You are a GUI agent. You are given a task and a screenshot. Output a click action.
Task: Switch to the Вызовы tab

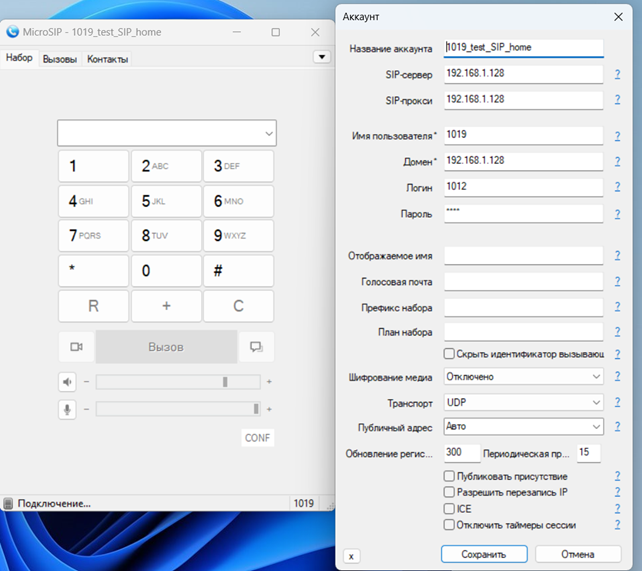[x=60, y=59]
